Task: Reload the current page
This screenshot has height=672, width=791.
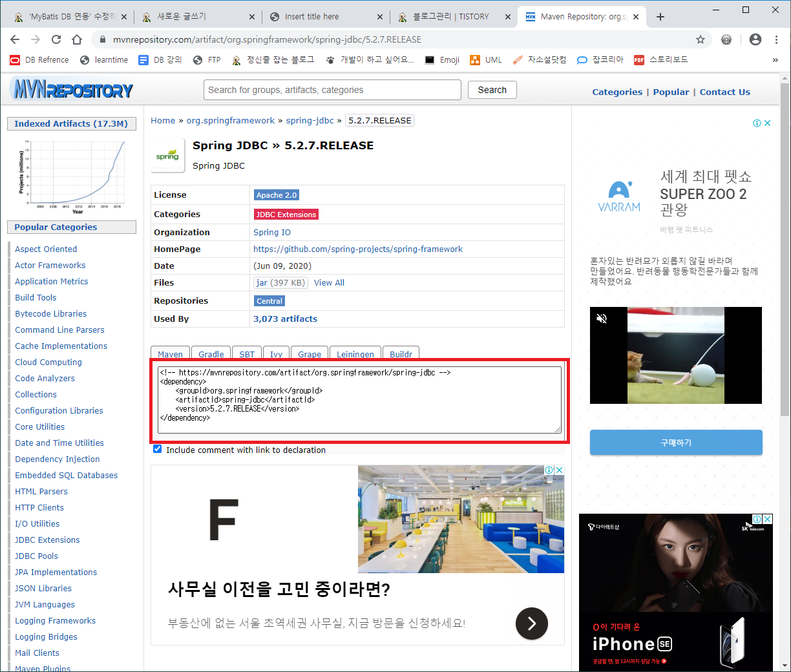Action: 56,39
